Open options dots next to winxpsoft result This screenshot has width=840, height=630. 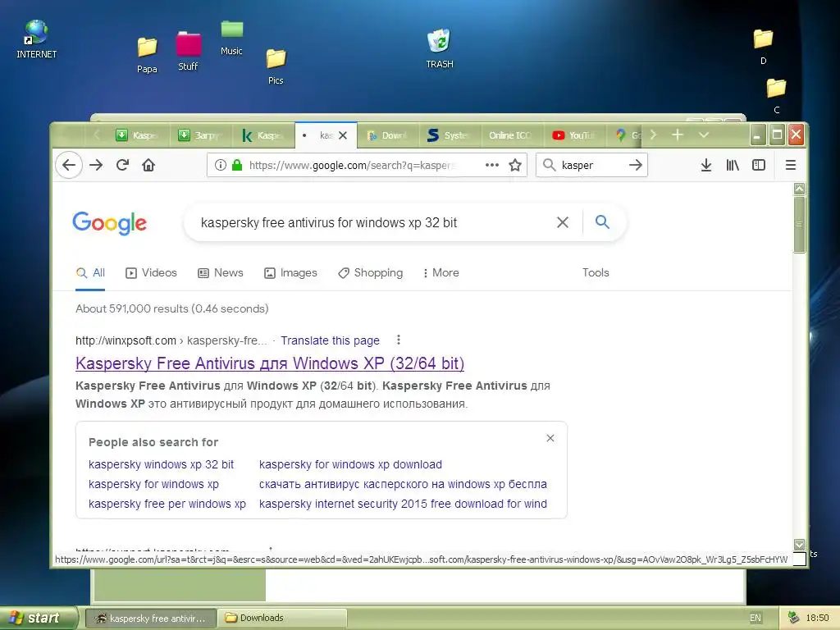pyautogui.click(x=398, y=340)
